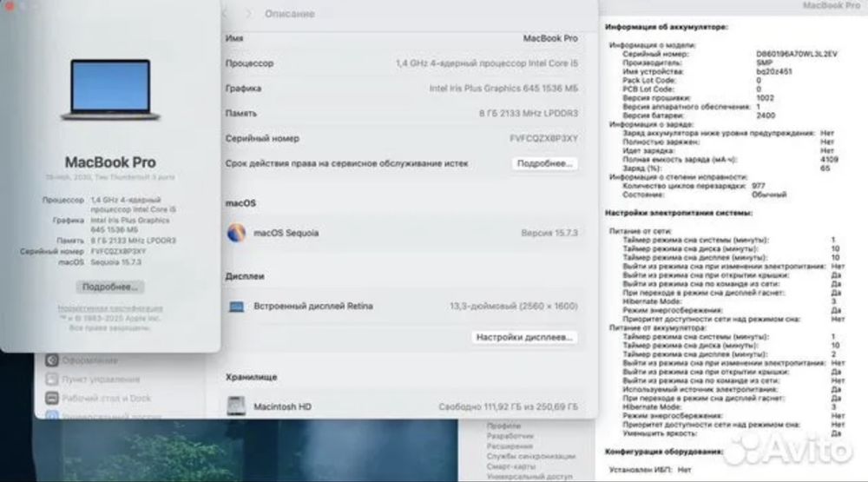Open the Нормативная сертификация link
The width and height of the screenshot is (868, 482).
(x=110, y=308)
